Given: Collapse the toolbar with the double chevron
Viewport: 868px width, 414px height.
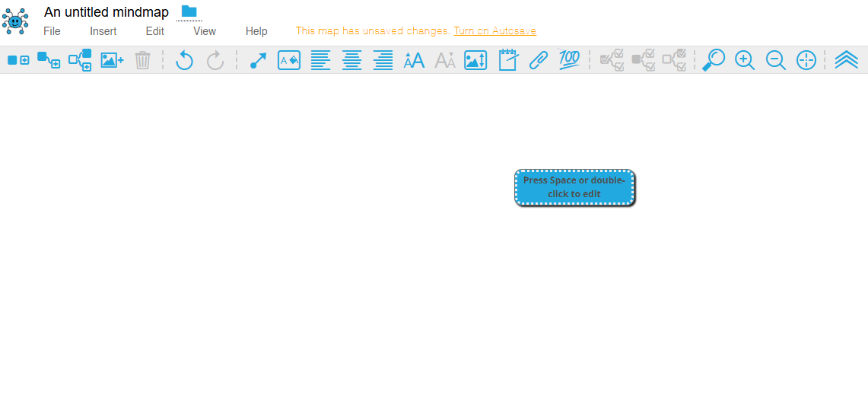Looking at the screenshot, I should click(846, 60).
